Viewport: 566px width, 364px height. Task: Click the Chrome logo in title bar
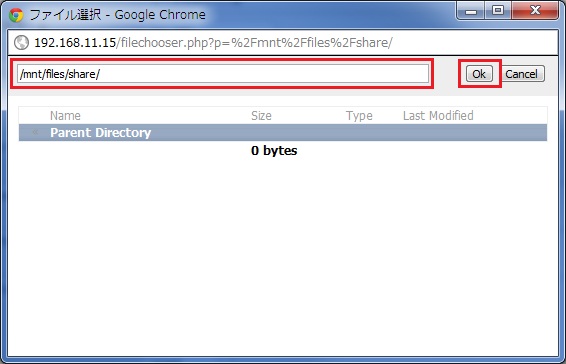16,15
